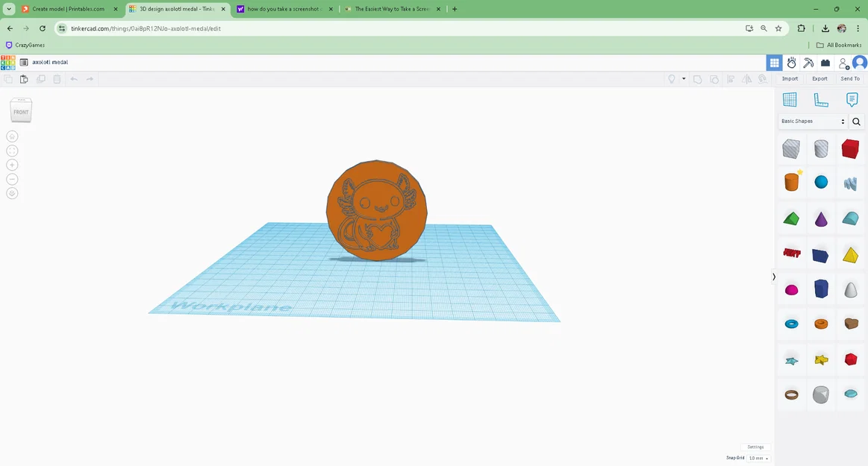
Task: Switch to the Bricks mode icon
Action: coord(825,63)
